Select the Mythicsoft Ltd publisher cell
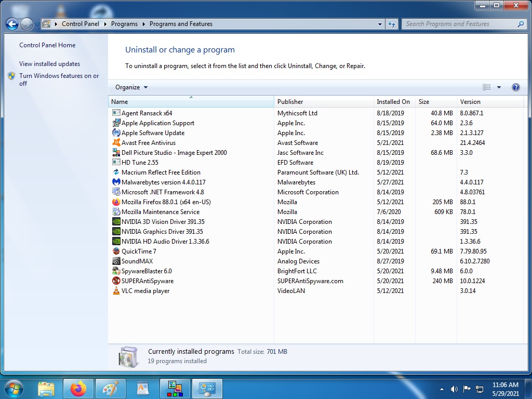 coord(297,113)
